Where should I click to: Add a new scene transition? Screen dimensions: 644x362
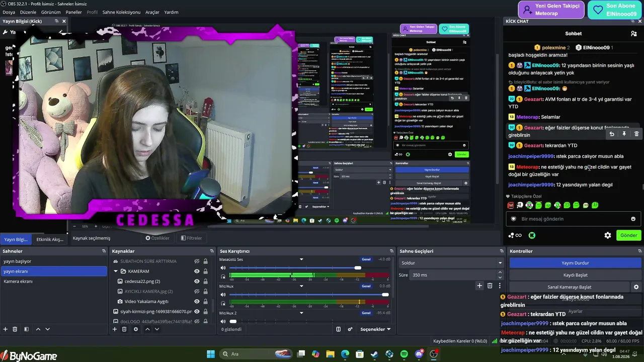pyautogui.click(x=479, y=286)
